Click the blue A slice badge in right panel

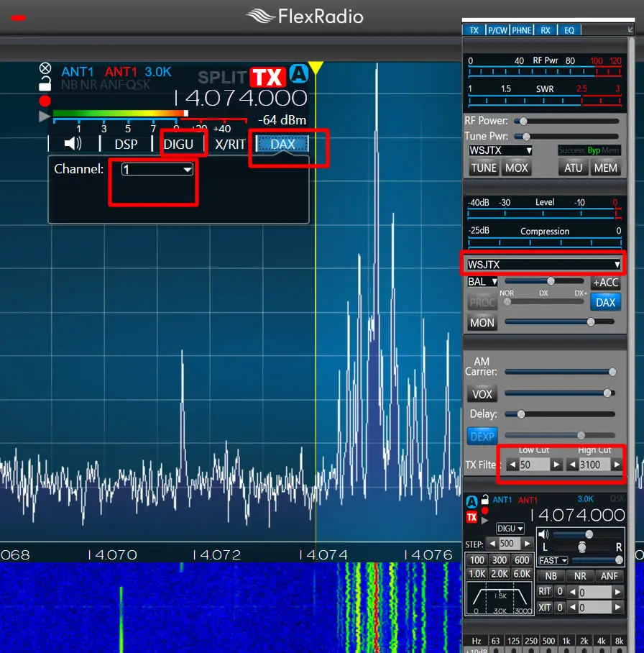471,502
